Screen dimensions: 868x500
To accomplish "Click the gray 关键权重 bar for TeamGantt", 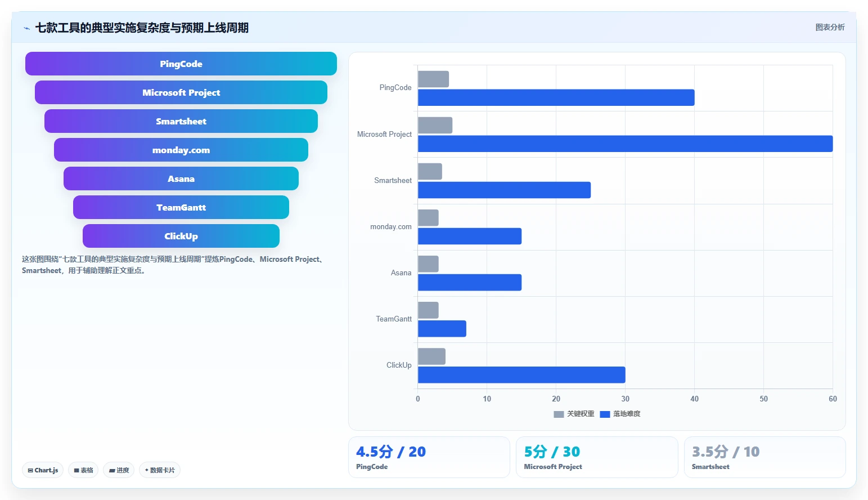I will click(428, 310).
